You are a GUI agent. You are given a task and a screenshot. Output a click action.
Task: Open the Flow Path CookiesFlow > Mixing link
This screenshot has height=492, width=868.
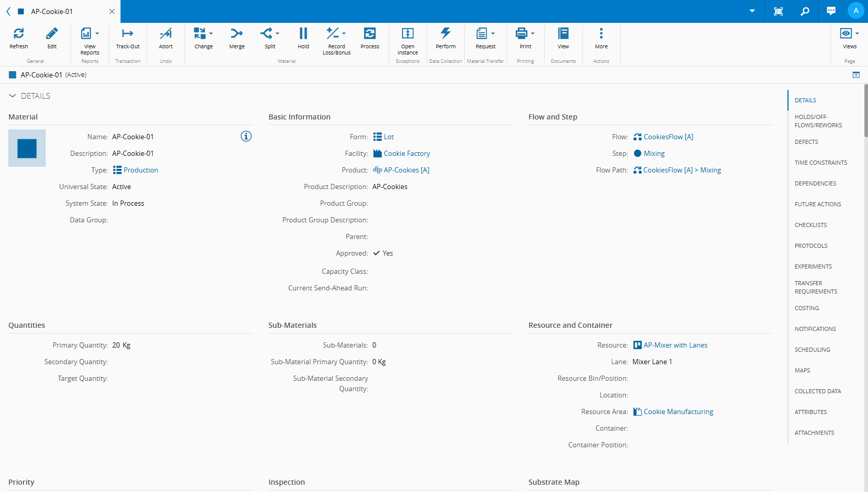pos(682,170)
